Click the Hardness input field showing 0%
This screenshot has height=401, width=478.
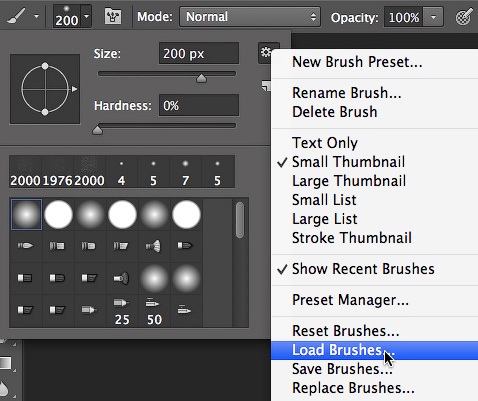199,105
